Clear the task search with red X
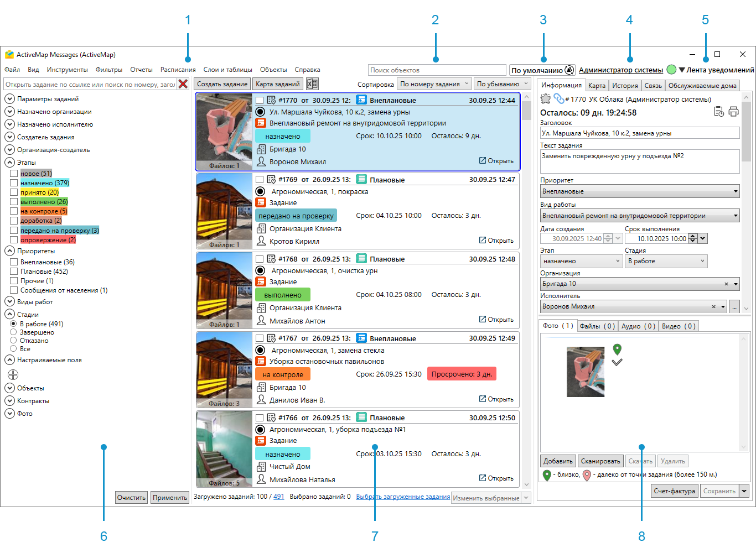 coord(183,84)
